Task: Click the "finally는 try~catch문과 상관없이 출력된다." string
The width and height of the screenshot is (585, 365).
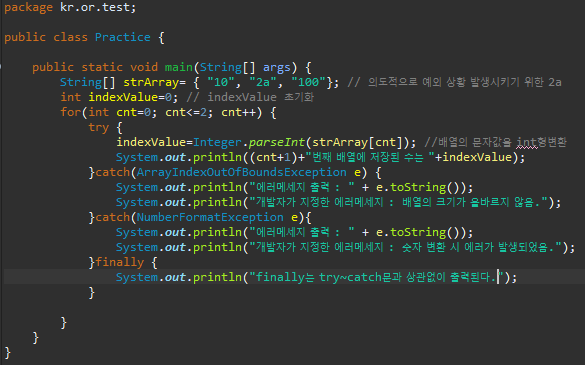Action: coord(376,277)
